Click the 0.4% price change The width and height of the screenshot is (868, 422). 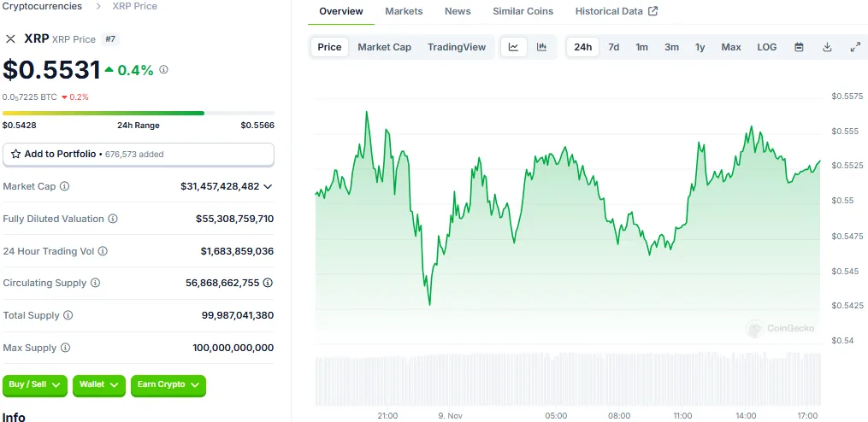(x=129, y=70)
